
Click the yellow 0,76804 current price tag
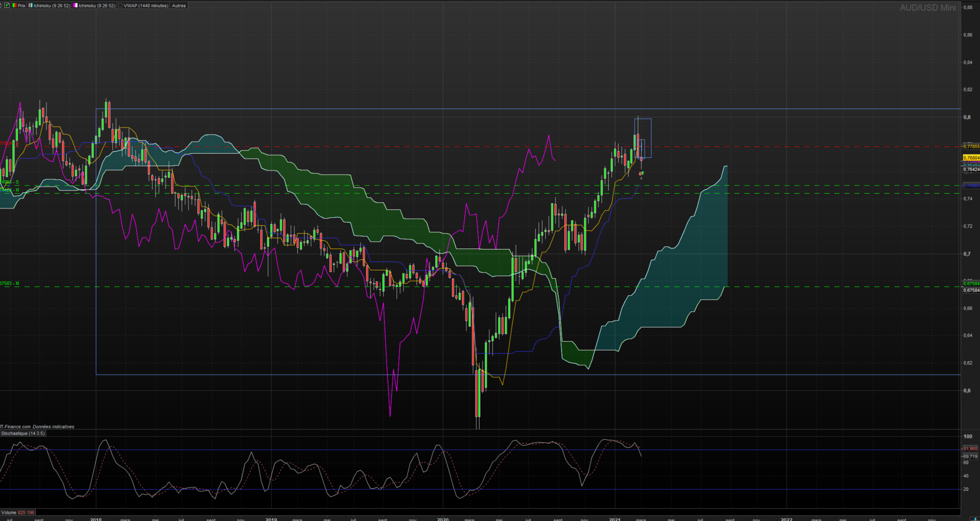[971, 157]
